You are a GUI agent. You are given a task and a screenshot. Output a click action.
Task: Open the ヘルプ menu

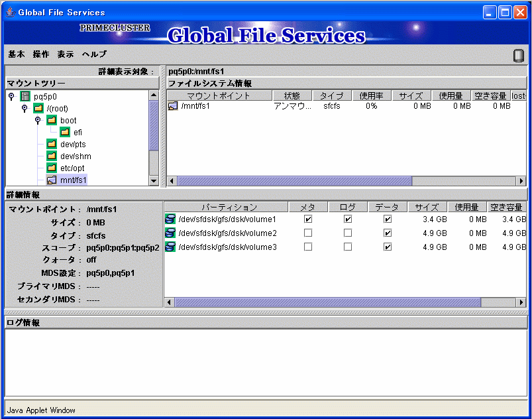(x=94, y=54)
